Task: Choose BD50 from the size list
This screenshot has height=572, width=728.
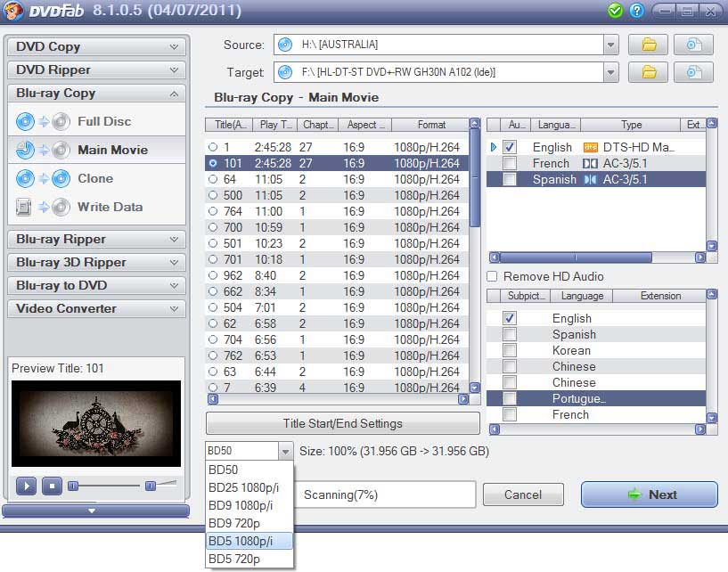Action: (x=249, y=470)
